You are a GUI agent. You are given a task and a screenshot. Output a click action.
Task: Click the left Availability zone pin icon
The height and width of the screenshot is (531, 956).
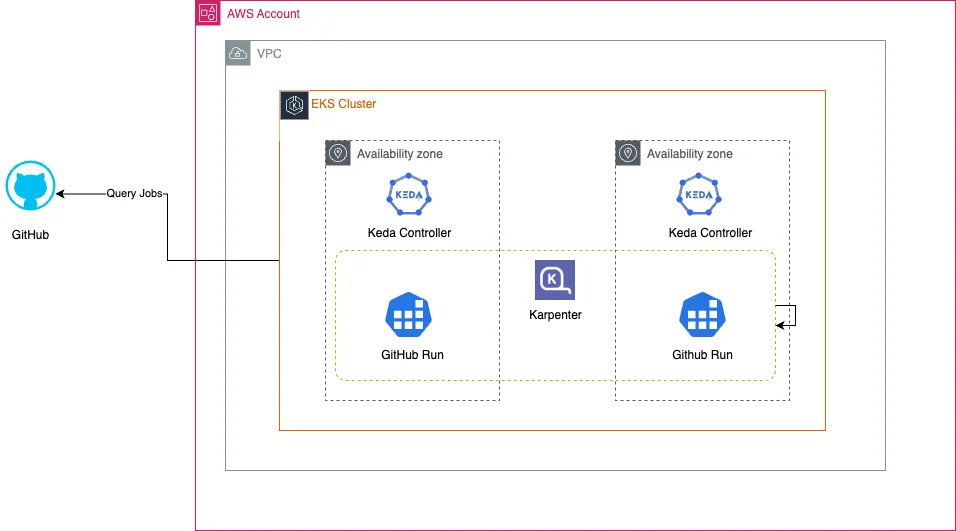click(x=338, y=153)
